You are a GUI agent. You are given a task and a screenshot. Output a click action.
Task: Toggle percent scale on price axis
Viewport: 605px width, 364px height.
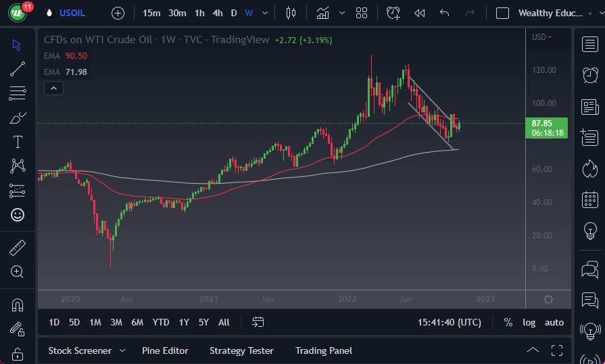[x=508, y=322]
